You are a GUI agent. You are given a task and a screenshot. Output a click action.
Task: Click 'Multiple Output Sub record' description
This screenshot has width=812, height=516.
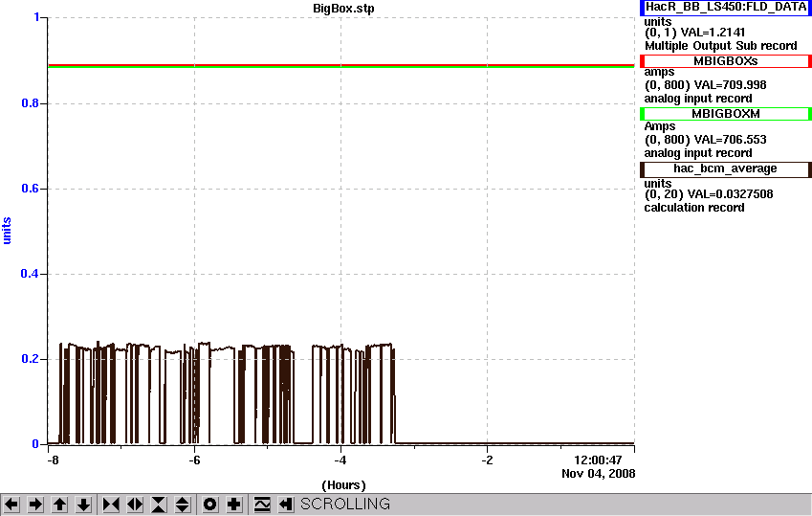[x=721, y=46]
